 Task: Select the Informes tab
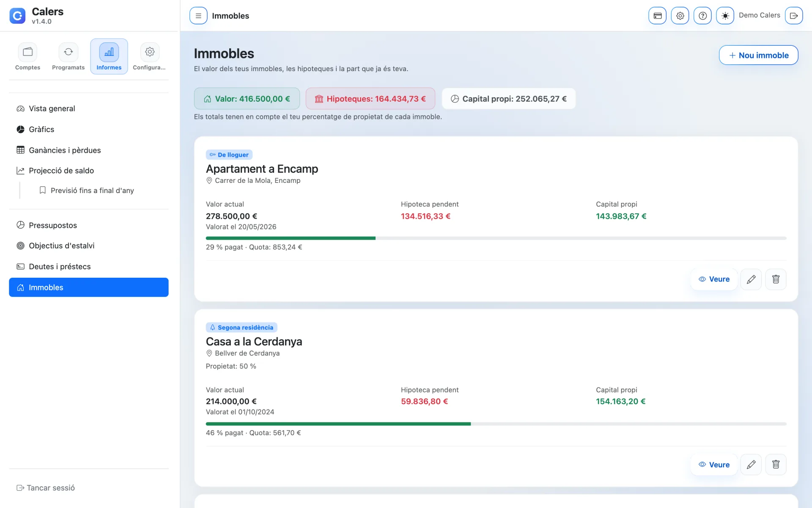point(109,56)
